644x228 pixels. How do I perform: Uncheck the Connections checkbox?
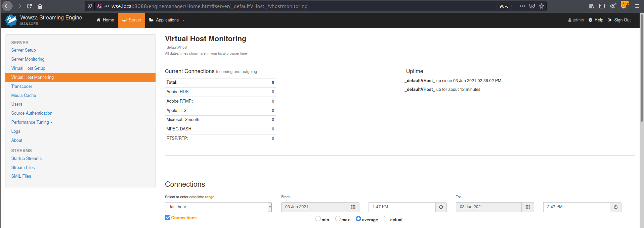coord(168,218)
